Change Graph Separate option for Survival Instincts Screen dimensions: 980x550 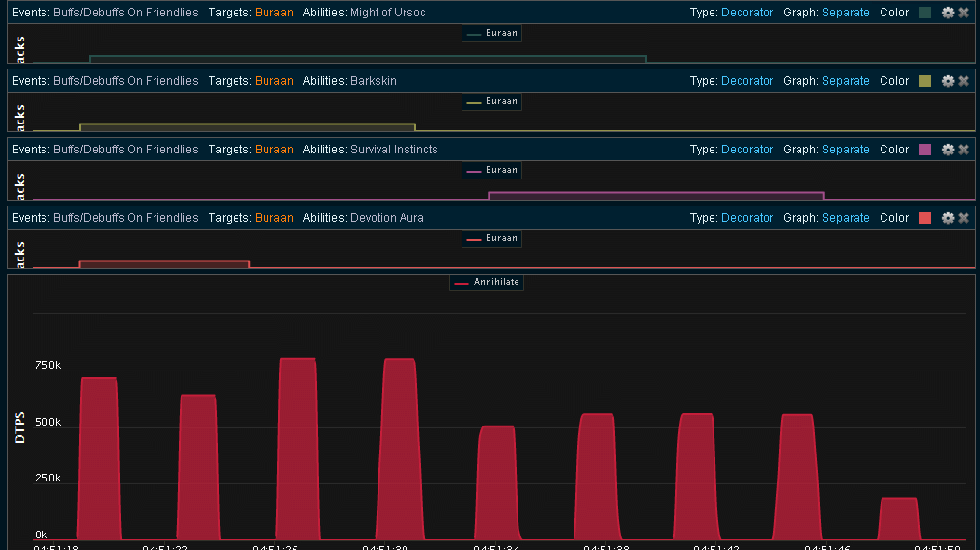[x=845, y=150]
